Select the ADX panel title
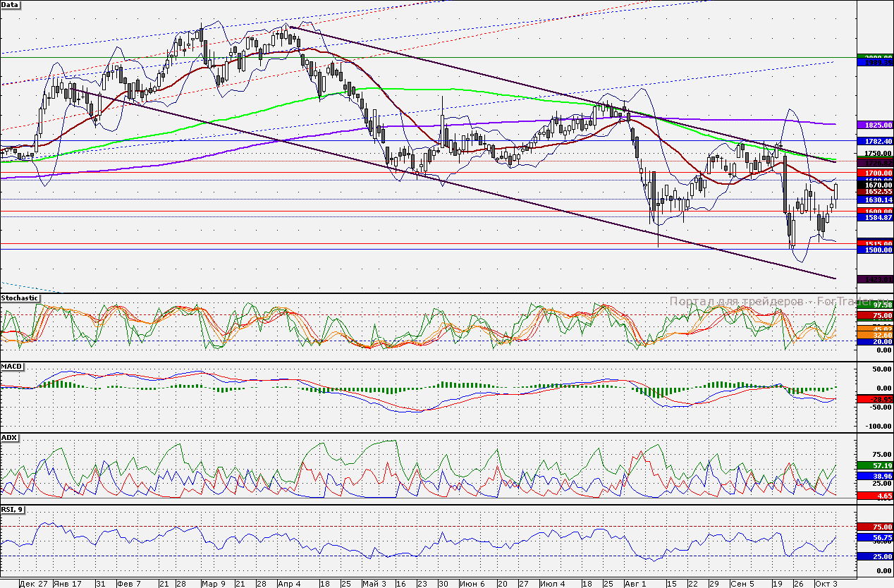Viewport: 894px width, 588px height. pos(8,438)
